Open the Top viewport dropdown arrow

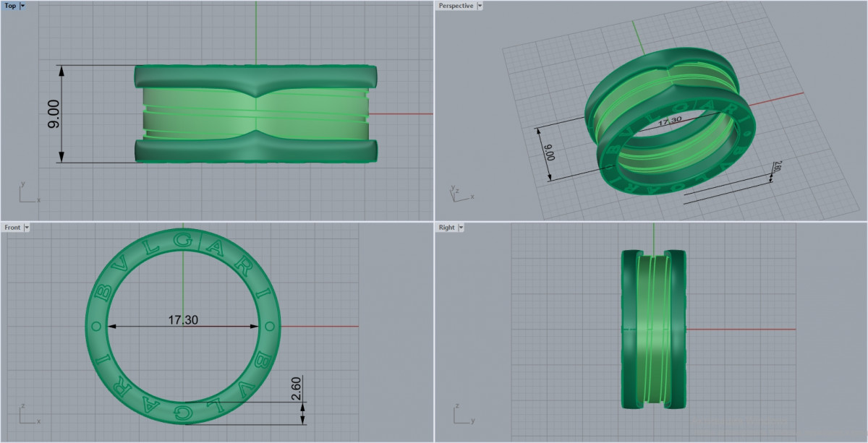pos(22,6)
